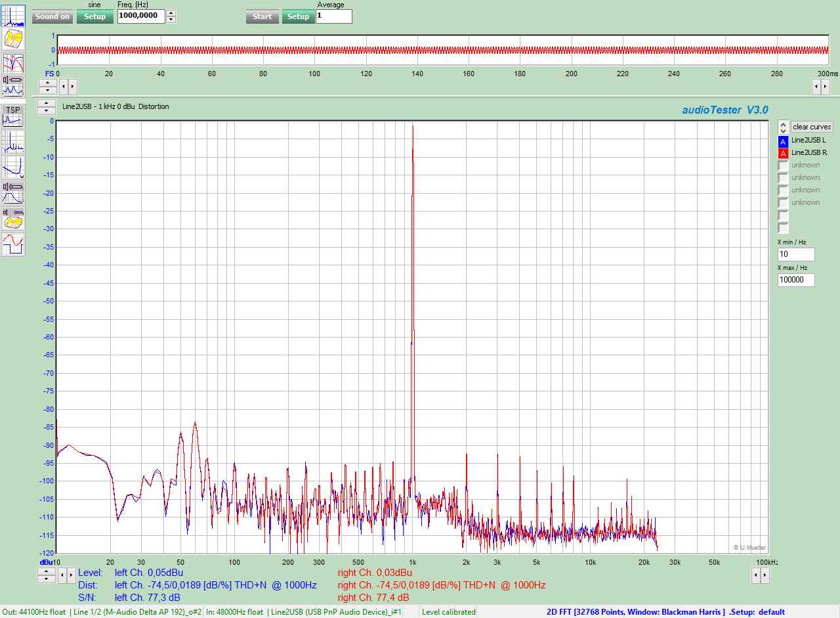The width and height of the screenshot is (840, 618).
Task: Select the 2D FFT spectrum analyzer icon
Action: [13, 16]
